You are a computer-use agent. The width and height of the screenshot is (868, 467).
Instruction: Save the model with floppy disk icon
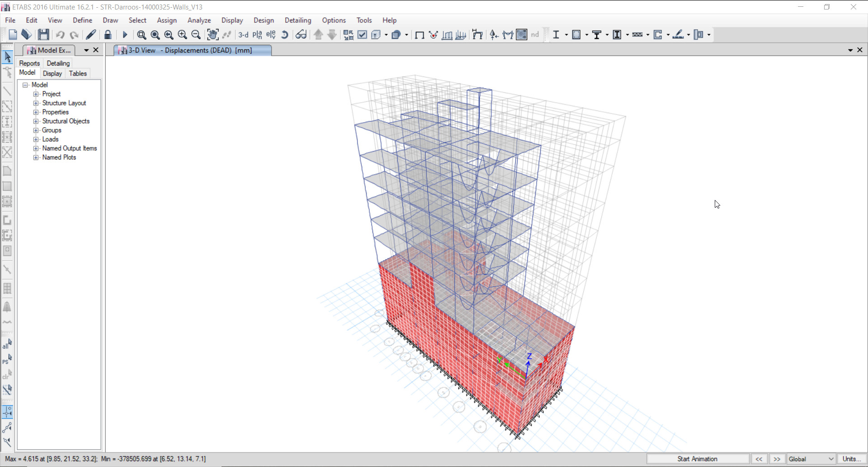[43, 35]
